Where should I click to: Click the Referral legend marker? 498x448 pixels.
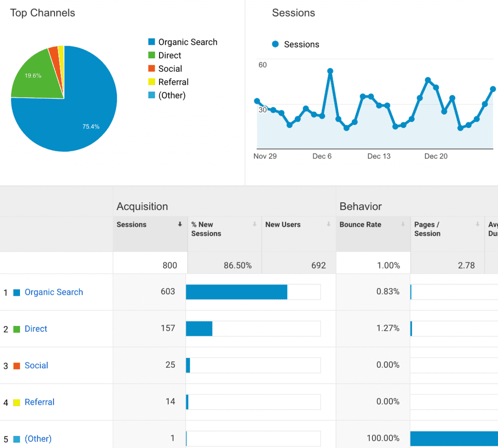pos(151,82)
